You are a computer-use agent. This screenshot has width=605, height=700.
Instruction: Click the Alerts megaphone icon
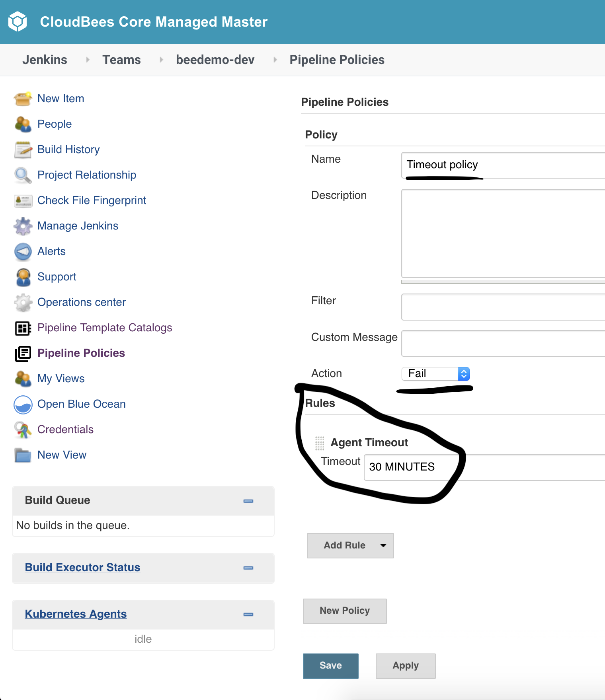click(23, 251)
